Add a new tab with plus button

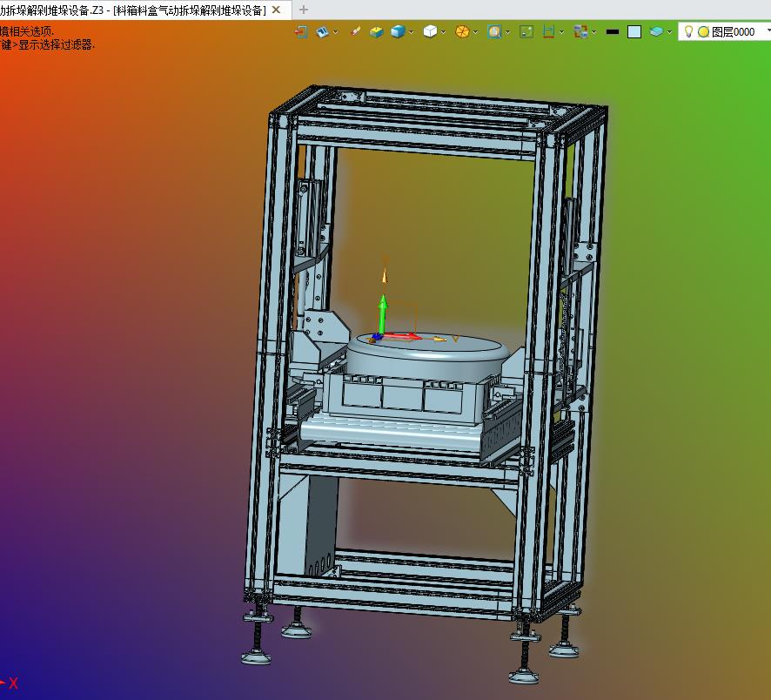(304, 10)
